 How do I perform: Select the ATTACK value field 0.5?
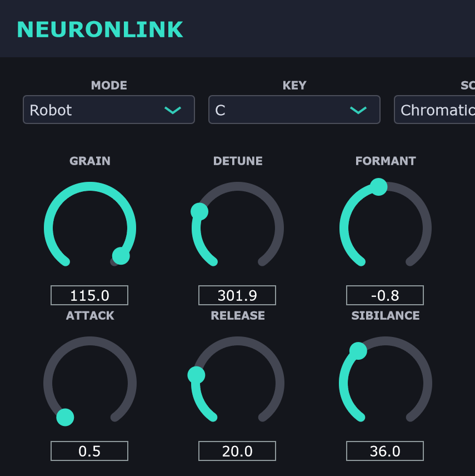point(89,451)
